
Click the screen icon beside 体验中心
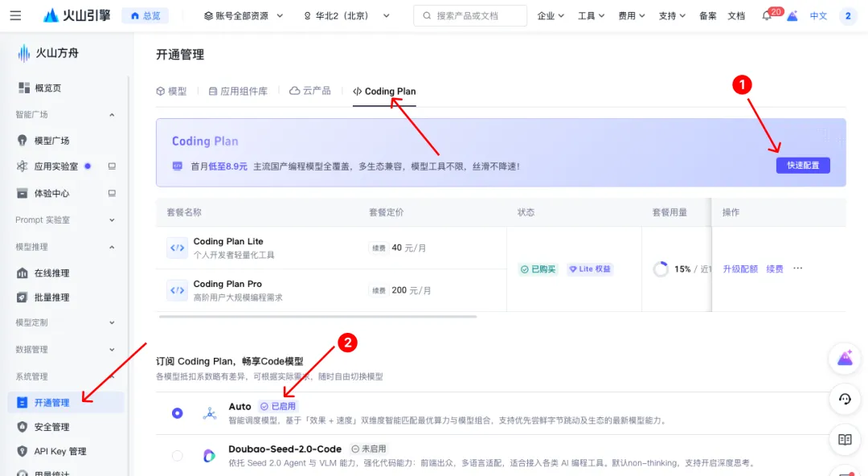pos(112,194)
